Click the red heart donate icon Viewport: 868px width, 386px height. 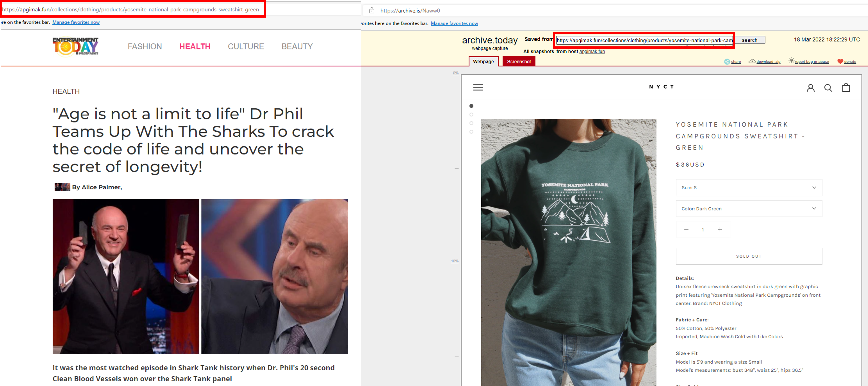coord(840,61)
